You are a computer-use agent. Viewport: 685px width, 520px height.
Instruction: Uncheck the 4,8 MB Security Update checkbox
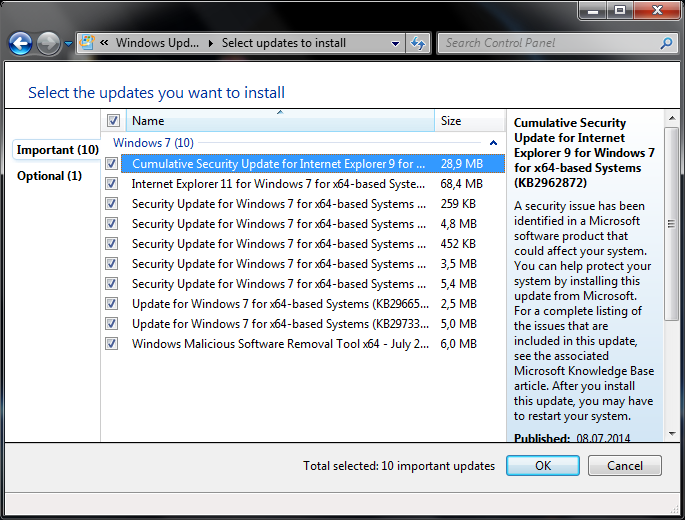click(x=111, y=224)
